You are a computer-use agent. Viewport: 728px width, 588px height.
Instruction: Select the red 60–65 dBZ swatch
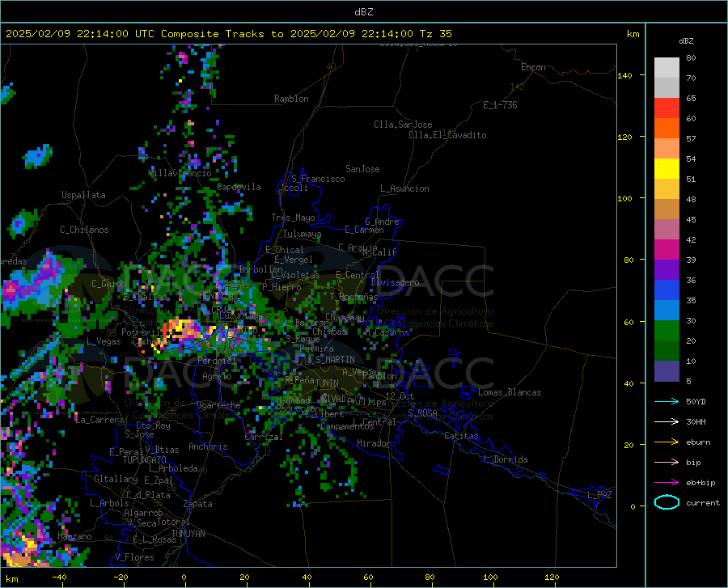point(667,108)
